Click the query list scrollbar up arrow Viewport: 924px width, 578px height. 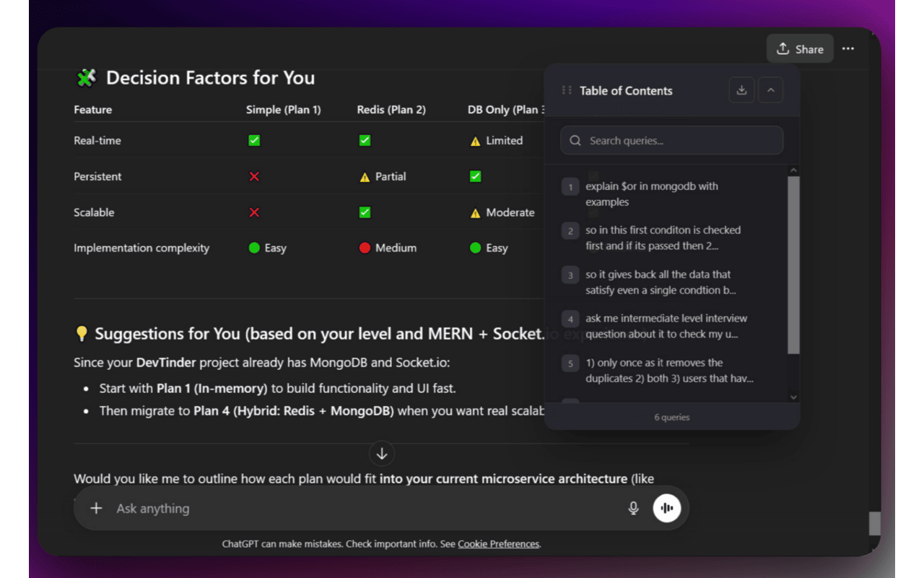pyautogui.click(x=794, y=171)
